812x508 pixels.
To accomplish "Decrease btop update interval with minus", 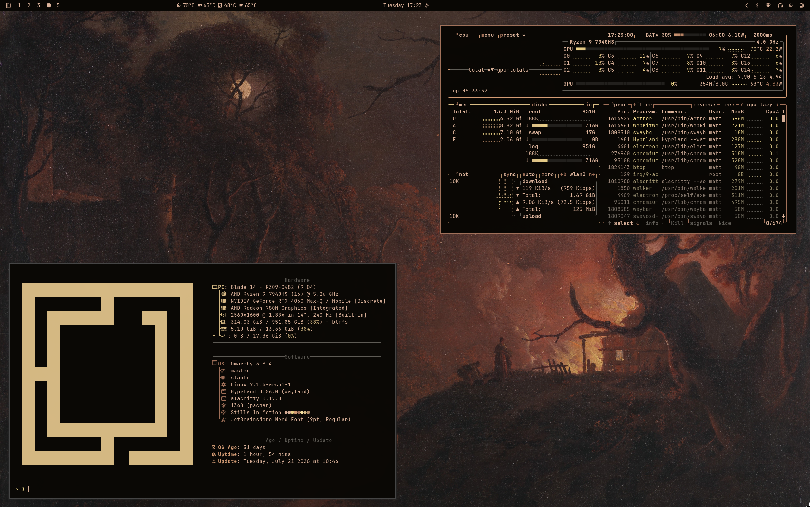I will tap(749, 35).
